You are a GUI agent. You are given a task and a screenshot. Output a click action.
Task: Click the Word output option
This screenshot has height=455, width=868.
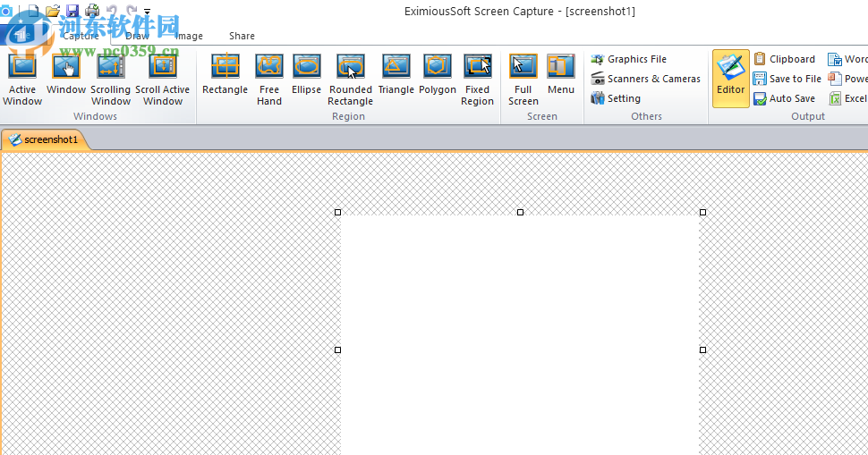pos(847,59)
